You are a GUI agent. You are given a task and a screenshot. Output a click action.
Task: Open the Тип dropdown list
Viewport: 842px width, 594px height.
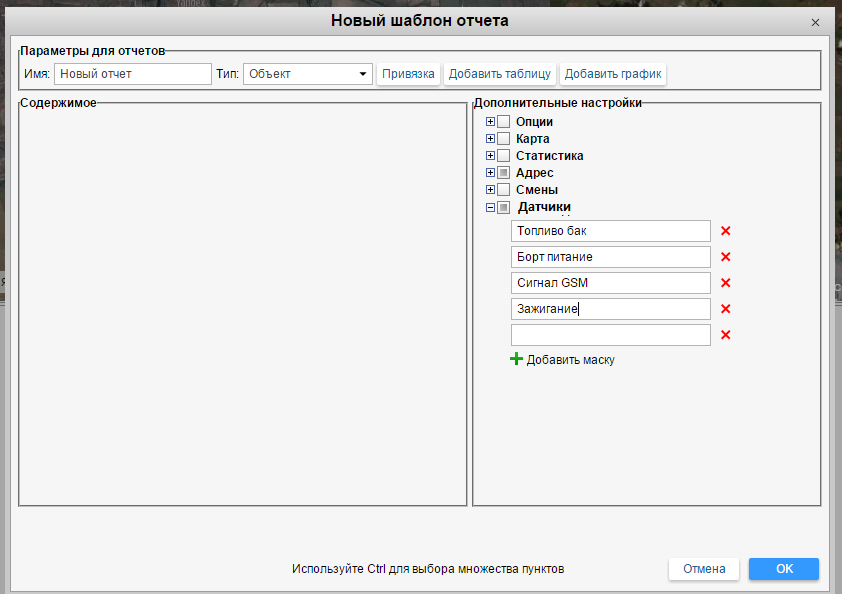pos(307,74)
